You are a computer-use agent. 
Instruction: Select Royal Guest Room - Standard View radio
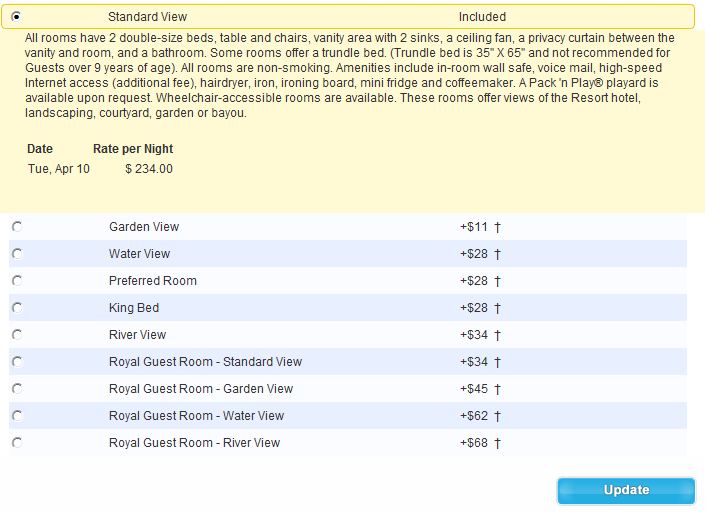pos(17,361)
